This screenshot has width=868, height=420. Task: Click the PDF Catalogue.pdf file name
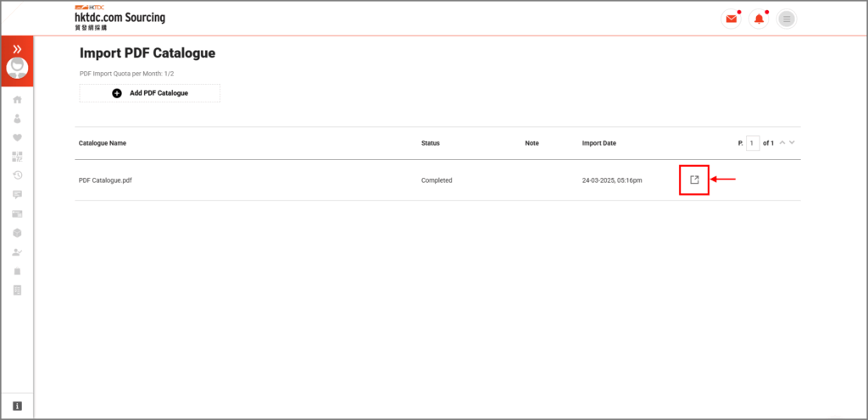tap(105, 180)
